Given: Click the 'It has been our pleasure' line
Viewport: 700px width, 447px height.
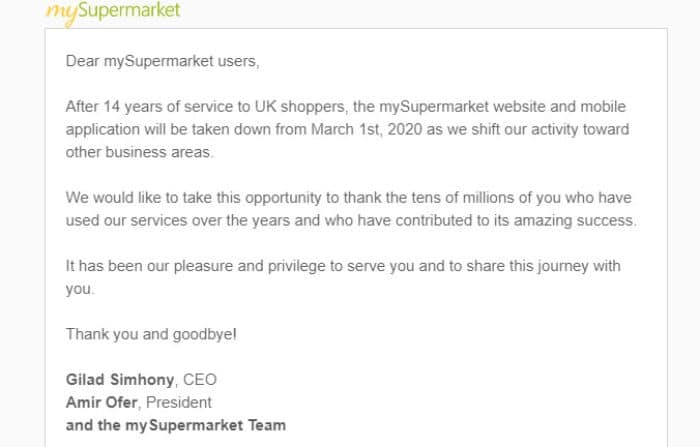Looking at the screenshot, I should pos(343,266).
